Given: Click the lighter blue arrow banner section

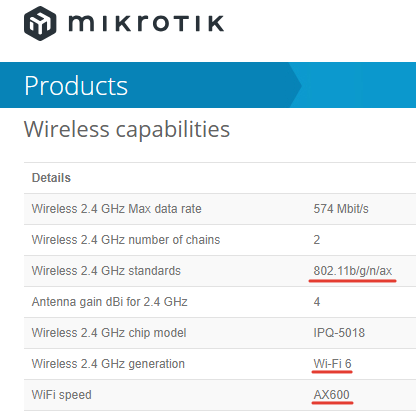Looking at the screenshot, I should (353, 85).
